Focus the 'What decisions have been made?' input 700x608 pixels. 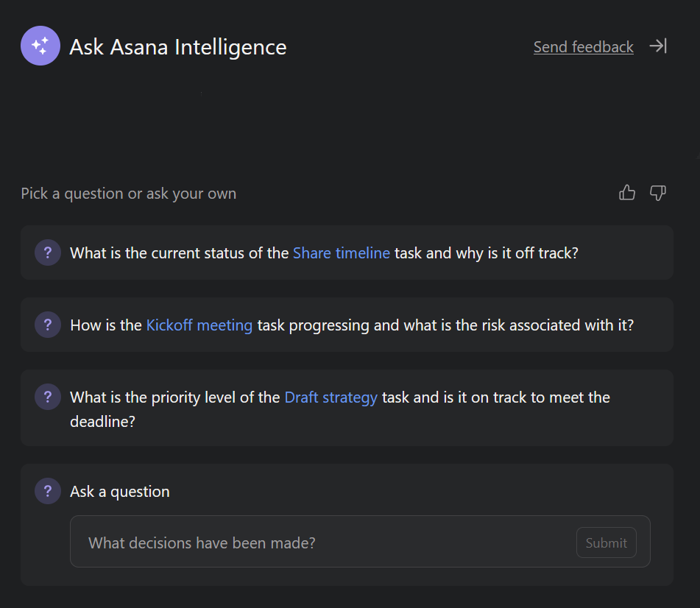(x=324, y=543)
